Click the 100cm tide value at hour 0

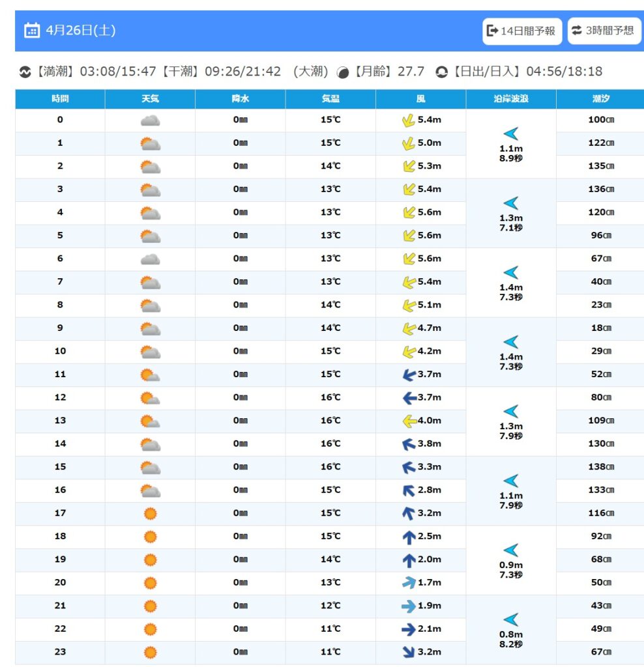pyautogui.click(x=601, y=120)
